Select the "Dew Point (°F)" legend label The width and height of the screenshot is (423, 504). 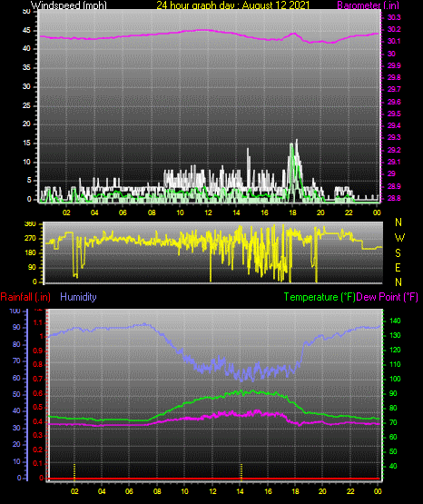point(387,297)
